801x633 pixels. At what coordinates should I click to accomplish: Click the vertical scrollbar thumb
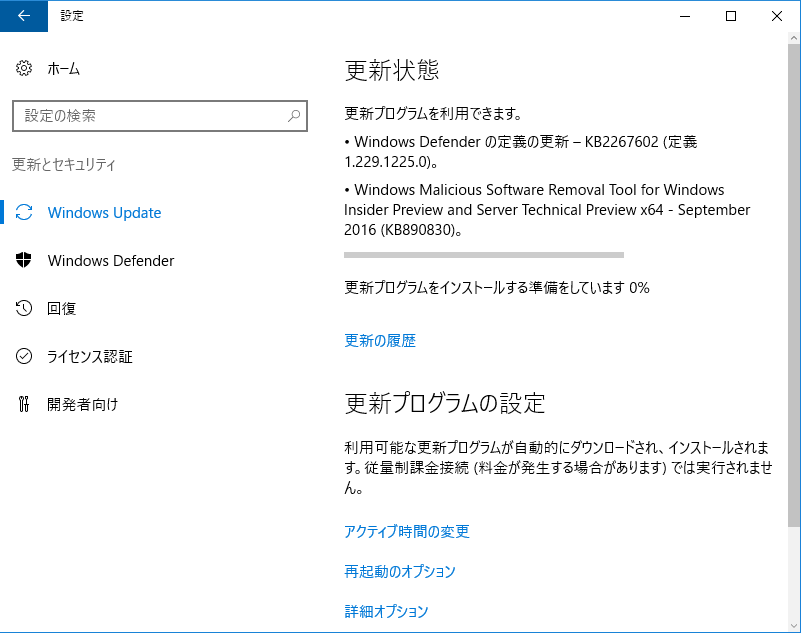794,285
